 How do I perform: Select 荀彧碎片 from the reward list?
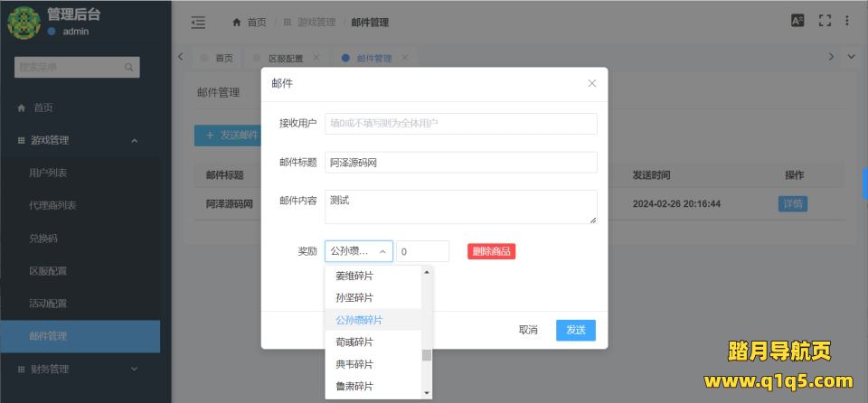[354, 342]
